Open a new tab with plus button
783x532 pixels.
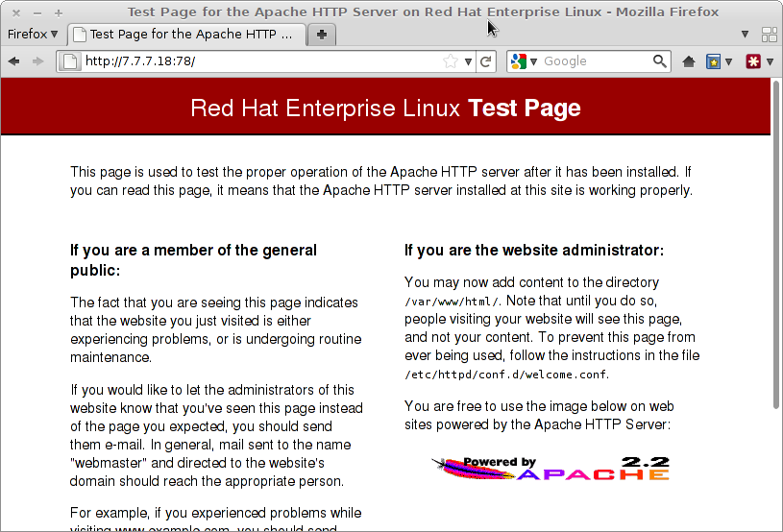[x=322, y=35]
